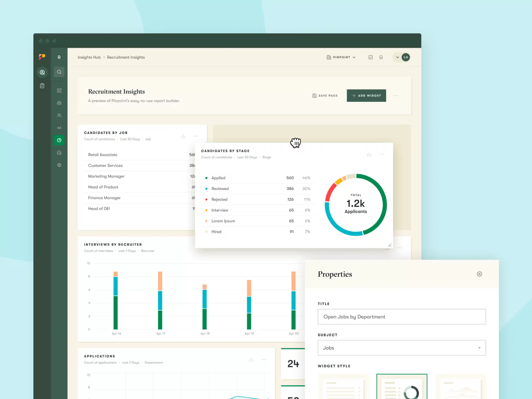
Task: Select the middle donut-chart widget style
Action: pyautogui.click(x=402, y=388)
